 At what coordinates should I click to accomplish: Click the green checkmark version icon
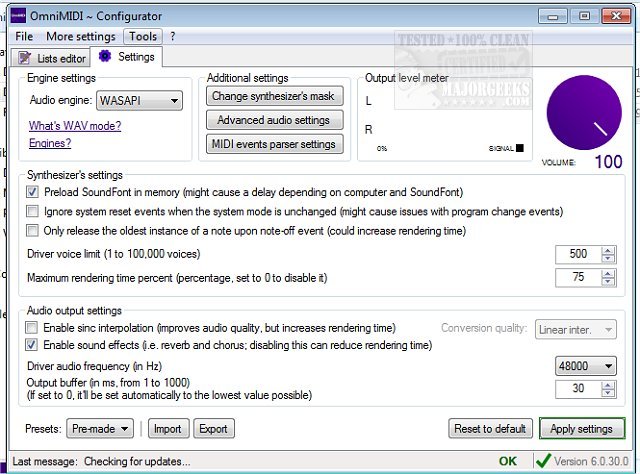[543, 461]
